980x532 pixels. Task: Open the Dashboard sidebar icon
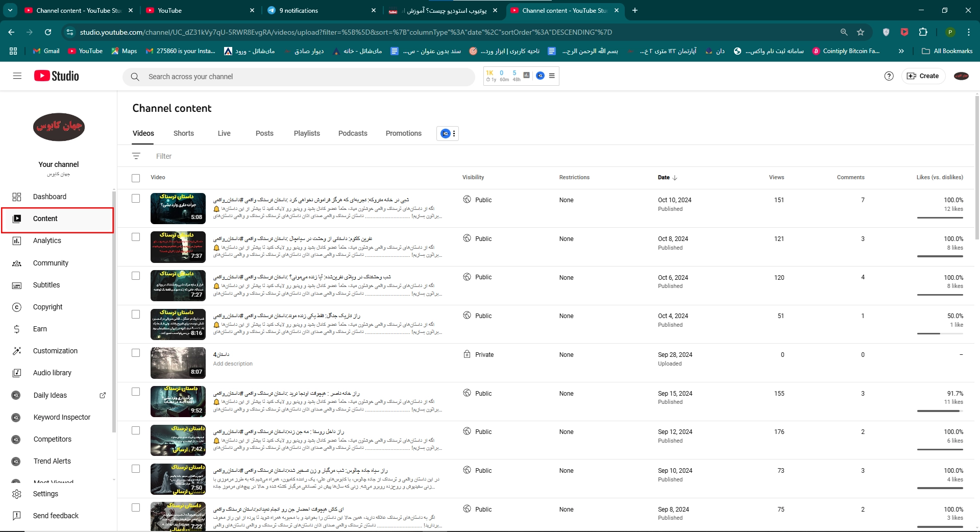pos(17,197)
